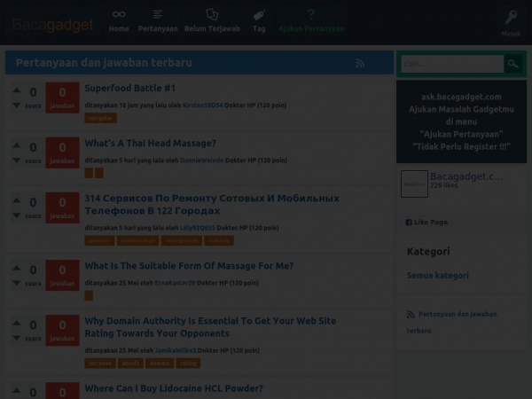Downvote the Thai Head Massage question
532x399 pixels.
17,160
